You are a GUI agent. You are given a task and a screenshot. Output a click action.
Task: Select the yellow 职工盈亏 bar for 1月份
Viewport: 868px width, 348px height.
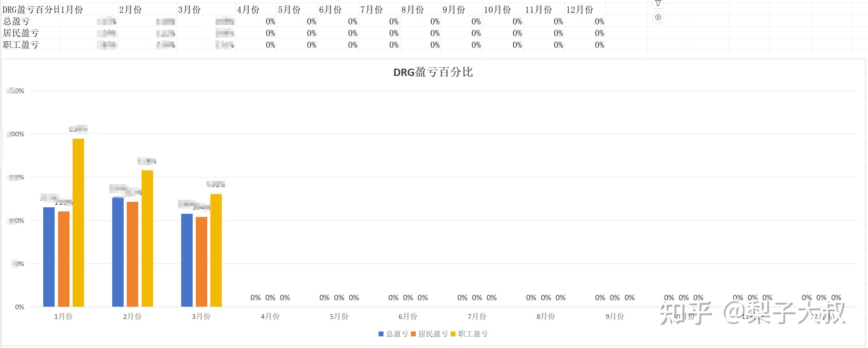tap(78, 222)
